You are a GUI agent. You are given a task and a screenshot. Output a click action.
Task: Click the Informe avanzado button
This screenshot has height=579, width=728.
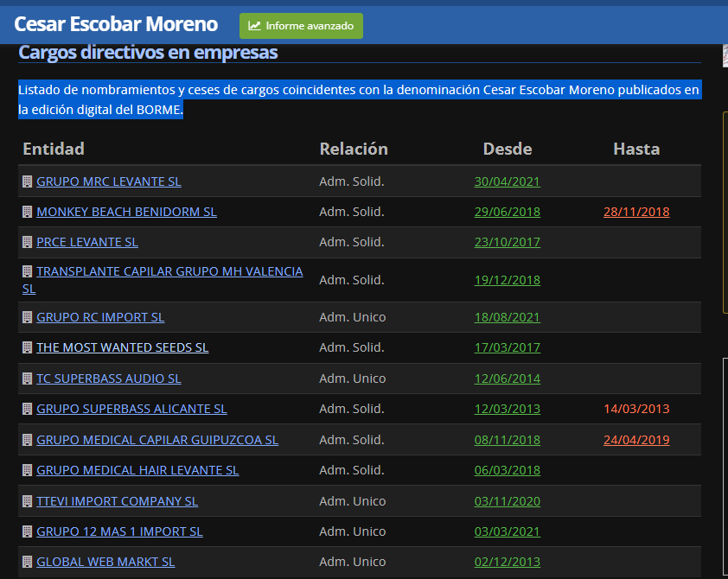[x=301, y=26]
